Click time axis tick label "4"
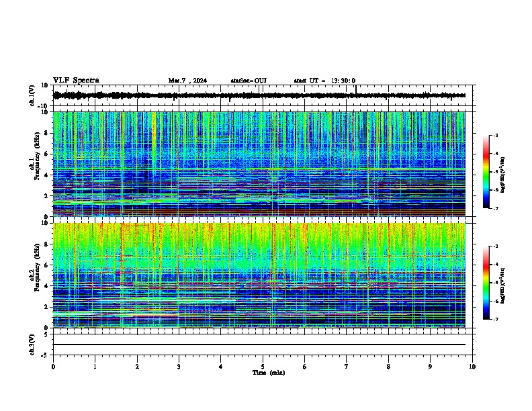The image size is (532, 411). click(221, 367)
